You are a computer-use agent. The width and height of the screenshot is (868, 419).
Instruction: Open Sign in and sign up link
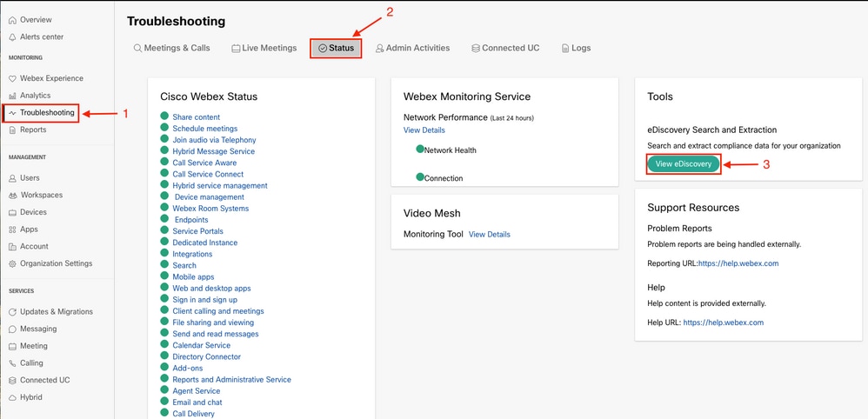coord(204,300)
